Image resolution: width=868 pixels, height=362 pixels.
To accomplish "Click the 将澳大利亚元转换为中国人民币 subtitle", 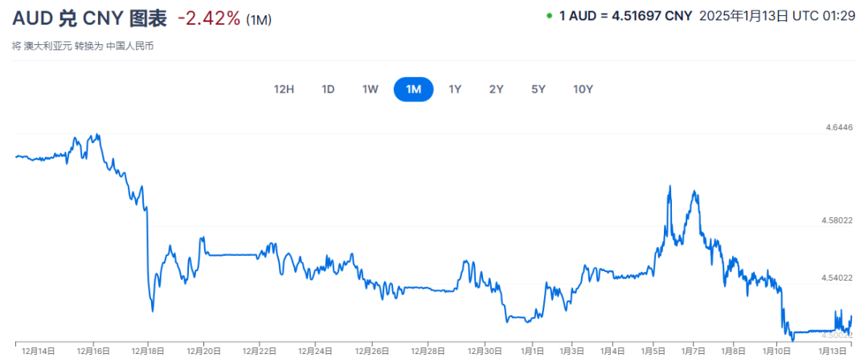I will [x=83, y=46].
